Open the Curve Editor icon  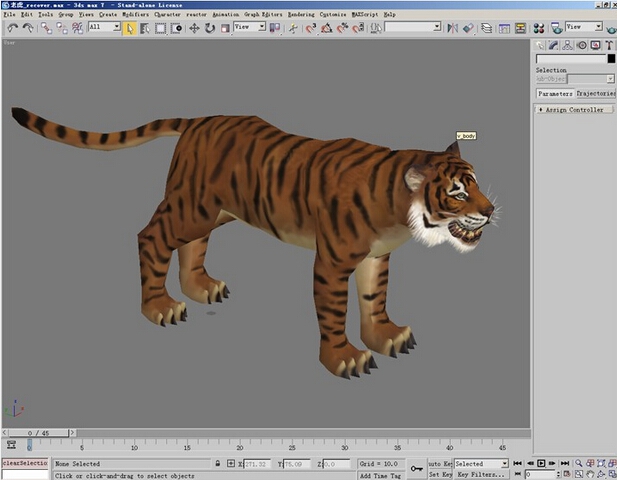pos(504,28)
